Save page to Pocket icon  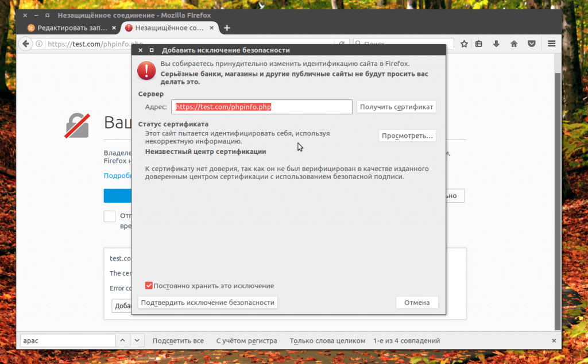pyautogui.click(x=531, y=44)
